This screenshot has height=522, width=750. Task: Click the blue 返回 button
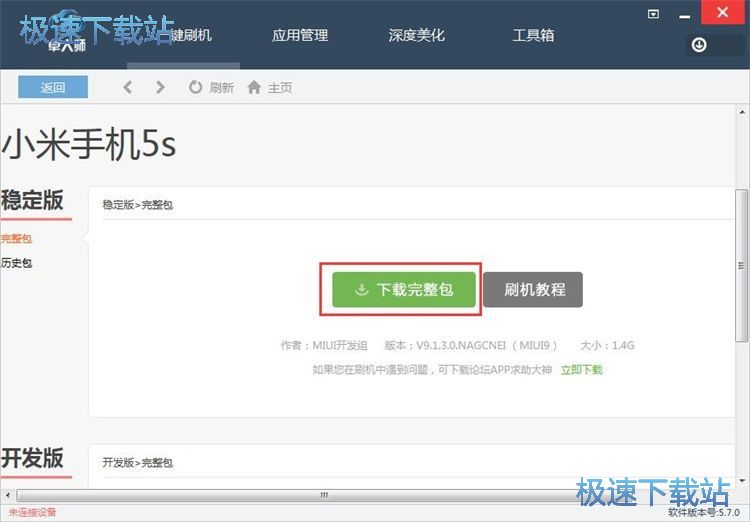pyautogui.click(x=53, y=87)
